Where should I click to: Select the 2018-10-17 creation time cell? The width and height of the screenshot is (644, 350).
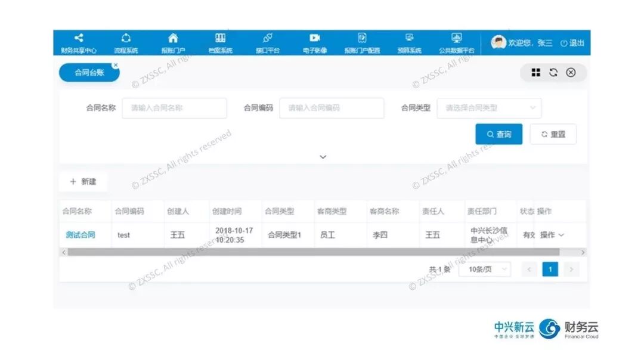pyautogui.click(x=234, y=235)
